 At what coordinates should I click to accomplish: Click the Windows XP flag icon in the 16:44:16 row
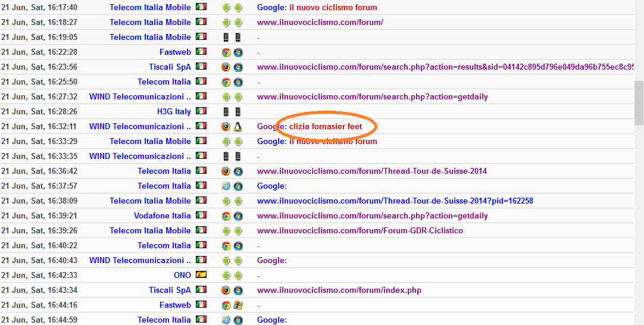coord(238,305)
